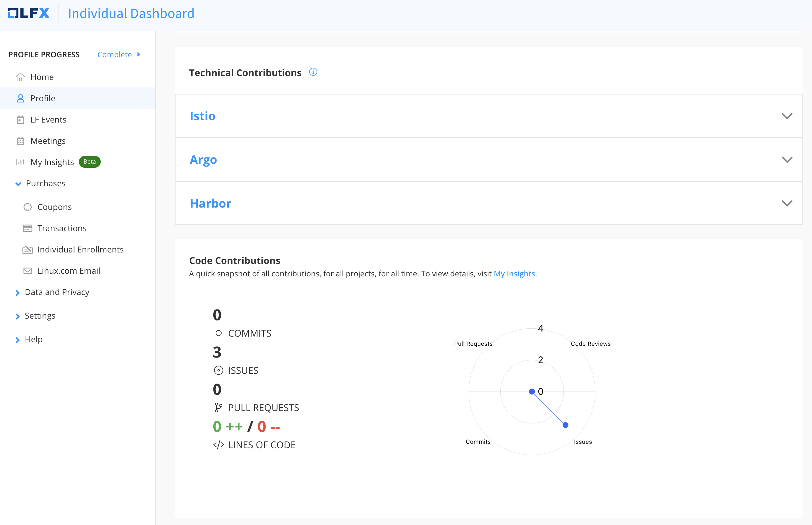Click the Technical Contributions info icon
812x525 pixels.
point(313,72)
